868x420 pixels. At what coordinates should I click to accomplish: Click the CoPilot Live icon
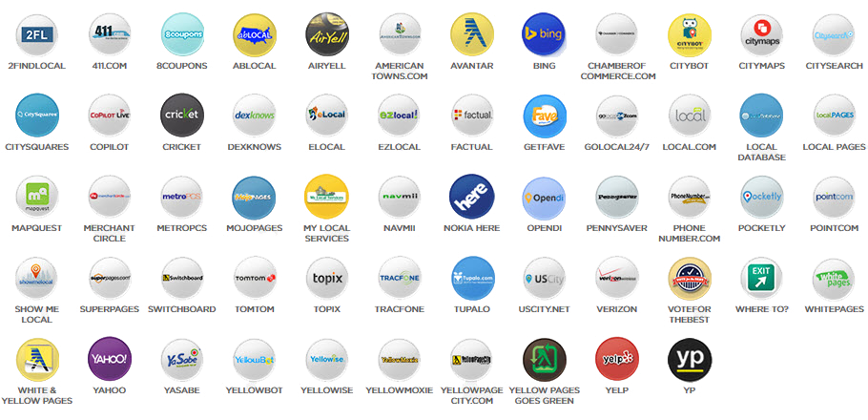click(x=110, y=115)
